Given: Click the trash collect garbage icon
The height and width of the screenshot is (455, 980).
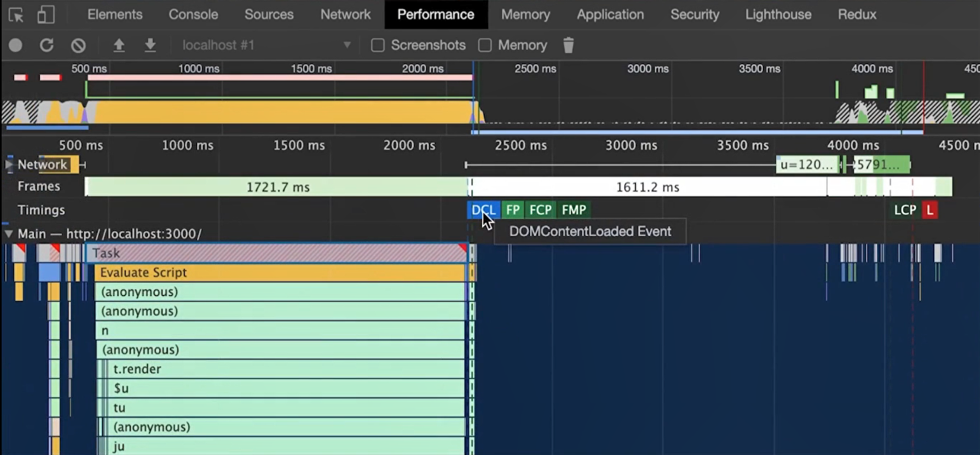Looking at the screenshot, I should click(568, 45).
